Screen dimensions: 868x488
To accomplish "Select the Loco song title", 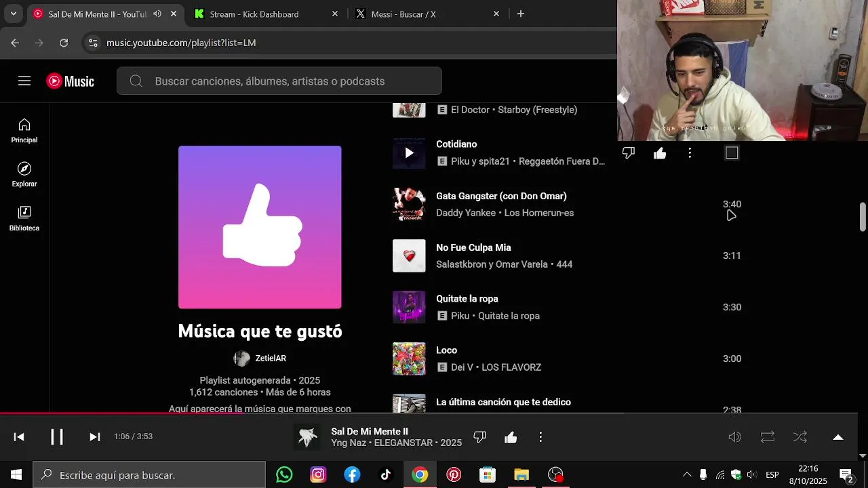I will (x=447, y=350).
